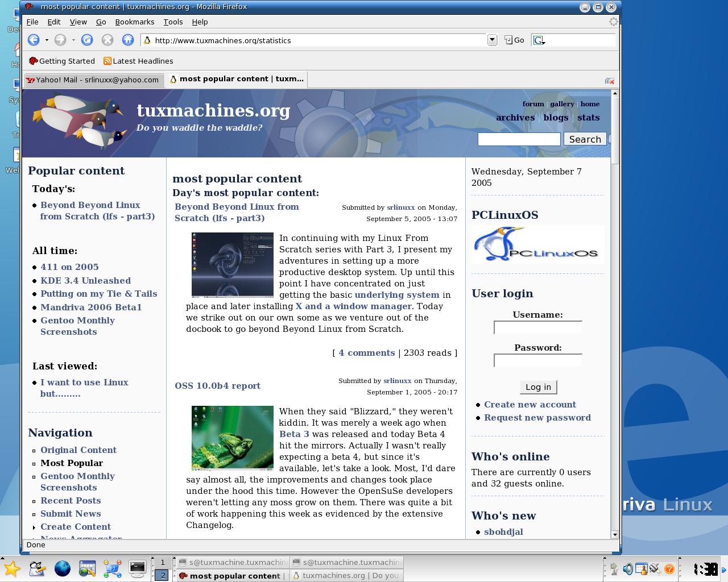Open the View menu
This screenshot has width=728, height=582.
click(x=78, y=22)
